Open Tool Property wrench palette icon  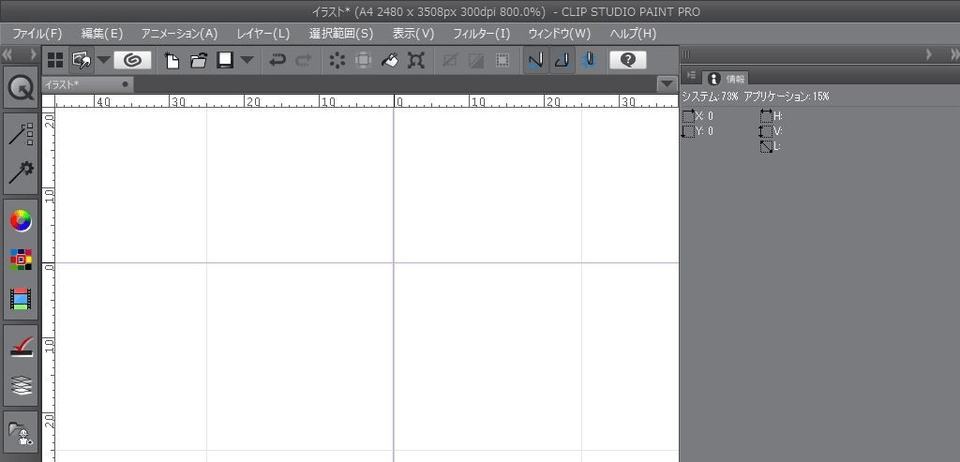21,173
